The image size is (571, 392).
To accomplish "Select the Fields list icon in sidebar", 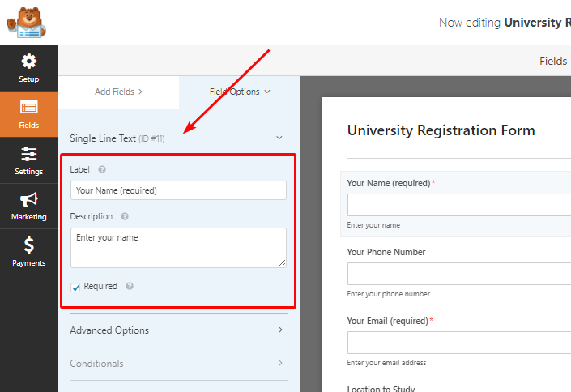I will (28, 108).
